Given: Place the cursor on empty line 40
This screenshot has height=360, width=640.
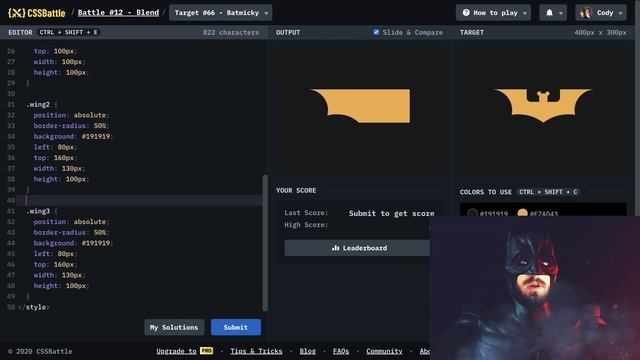Looking at the screenshot, I should click(139, 200).
